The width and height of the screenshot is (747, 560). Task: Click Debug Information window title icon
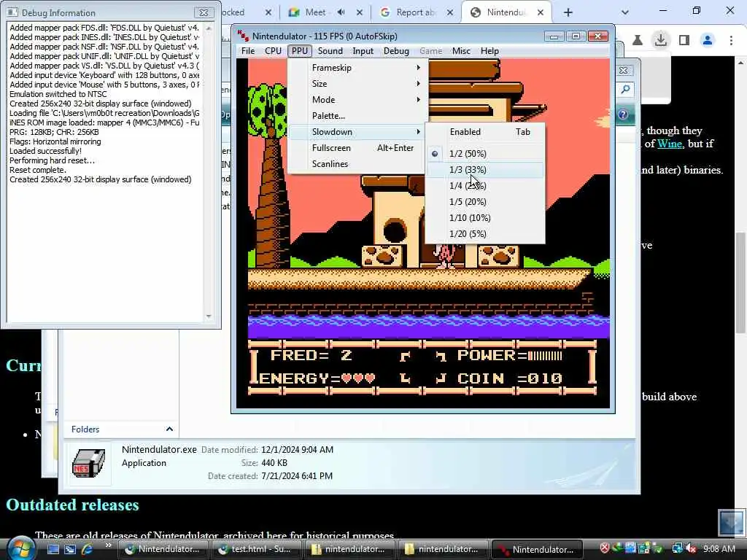tap(13, 12)
